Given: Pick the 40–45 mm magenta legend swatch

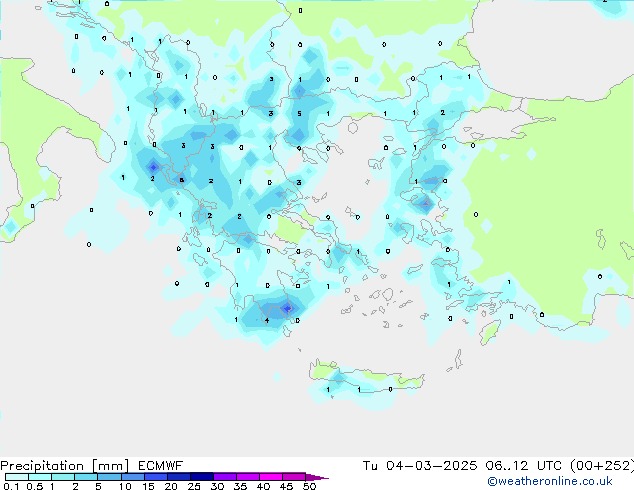Looking at the screenshot, I should tap(271, 477).
